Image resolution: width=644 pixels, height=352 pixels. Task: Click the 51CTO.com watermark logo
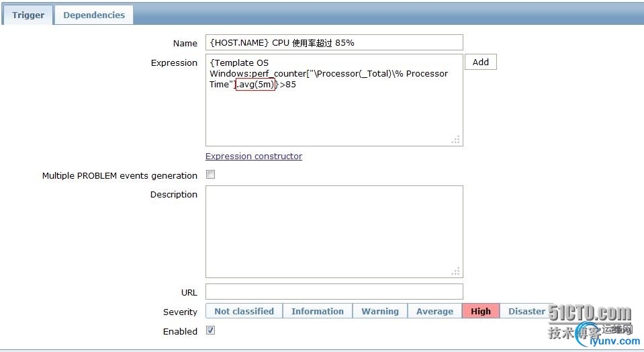[x=590, y=313]
